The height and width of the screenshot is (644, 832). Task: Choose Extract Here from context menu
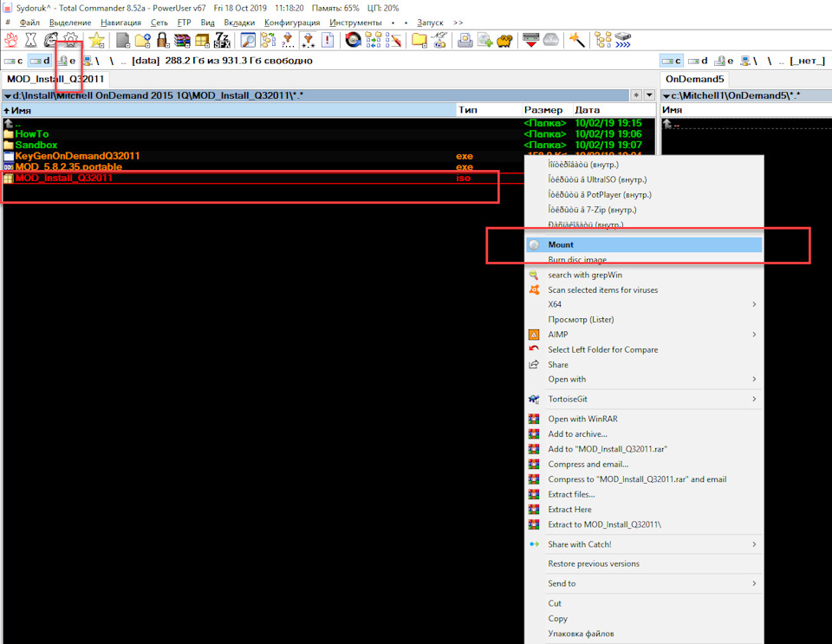(x=644, y=510)
